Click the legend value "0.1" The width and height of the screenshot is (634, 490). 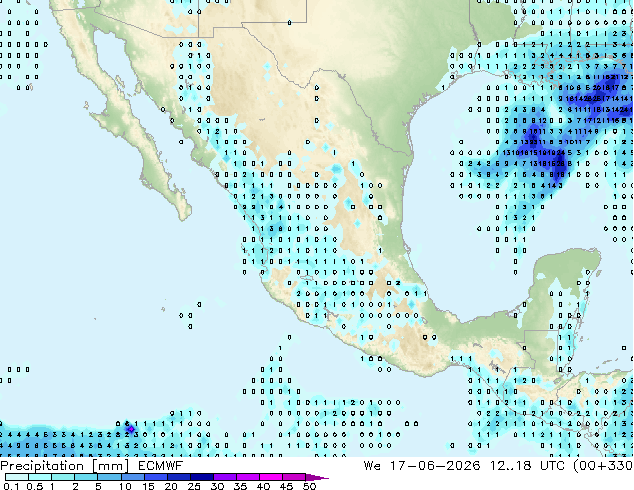(x=11, y=486)
